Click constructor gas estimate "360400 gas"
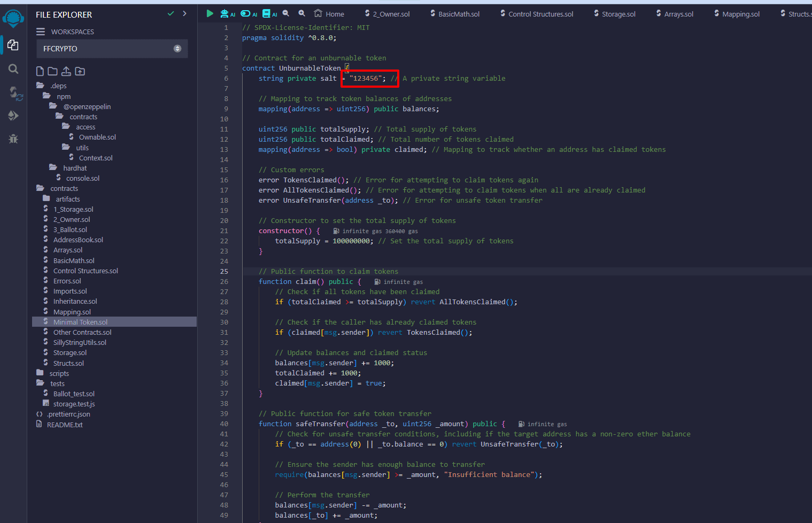The image size is (812, 523). click(x=401, y=231)
